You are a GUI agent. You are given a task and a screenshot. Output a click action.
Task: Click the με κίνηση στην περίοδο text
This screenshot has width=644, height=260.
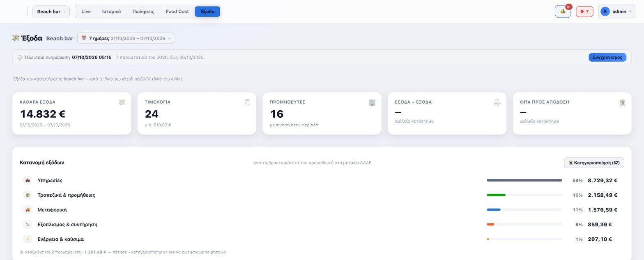294,125
